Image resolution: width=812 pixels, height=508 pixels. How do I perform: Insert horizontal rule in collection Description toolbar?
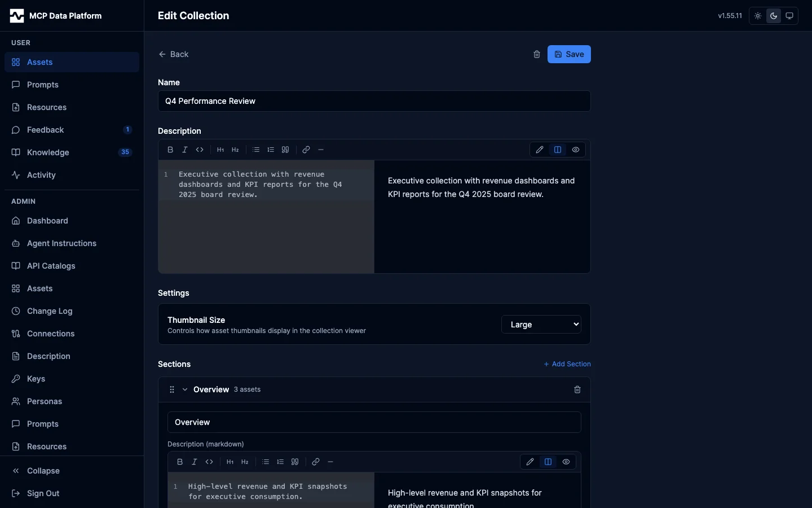[321, 150]
